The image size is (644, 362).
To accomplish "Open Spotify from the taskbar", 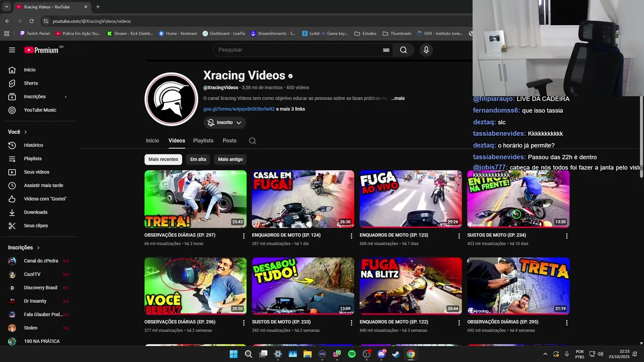I will [352, 354].
